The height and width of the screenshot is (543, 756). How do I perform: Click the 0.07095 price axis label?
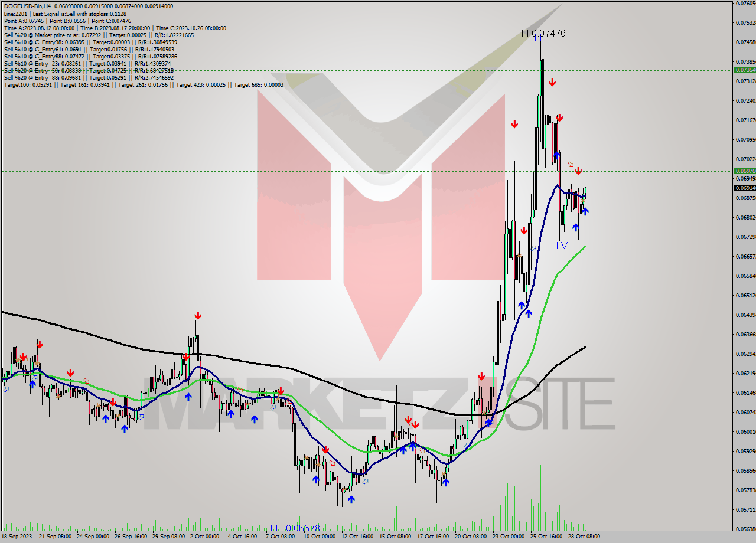[x=745, y=139]
